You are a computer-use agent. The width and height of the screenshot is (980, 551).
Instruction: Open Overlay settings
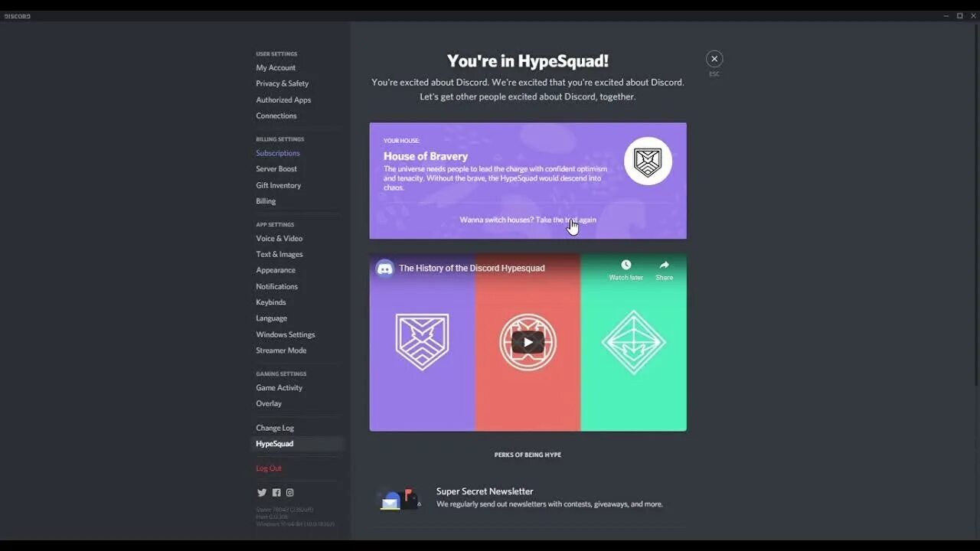click(269, 403)
